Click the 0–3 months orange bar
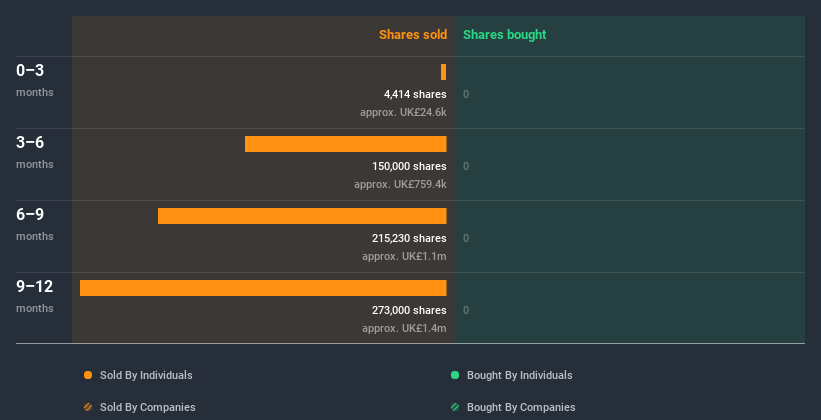Screen dimensions: 821x420 (443, 72)
